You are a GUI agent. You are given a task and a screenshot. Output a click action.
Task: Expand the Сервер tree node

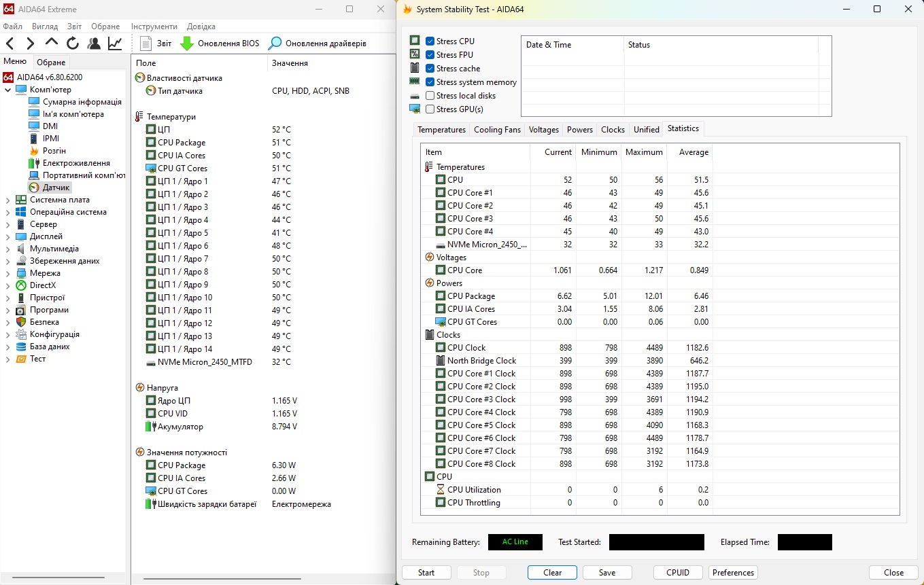click(x=8, y=224)
